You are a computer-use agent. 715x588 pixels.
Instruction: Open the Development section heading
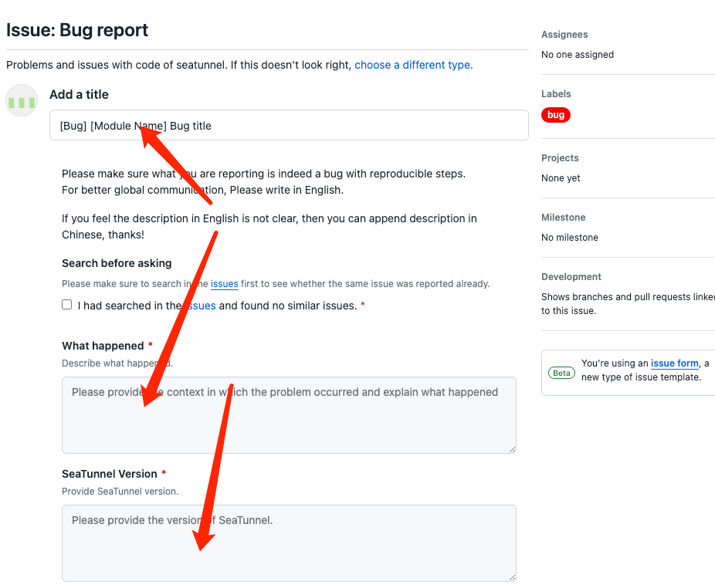[x=571, y=277]
